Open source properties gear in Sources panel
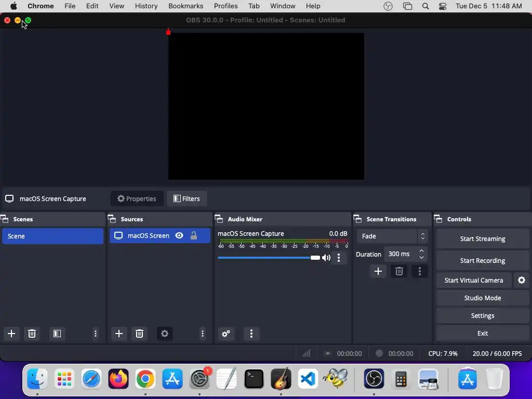This screenshot has width=532, height=399. (165, 334)
